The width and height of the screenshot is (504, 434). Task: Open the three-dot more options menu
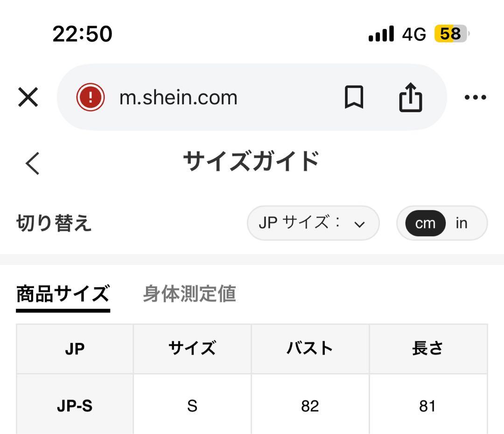[x=476, y=97]
